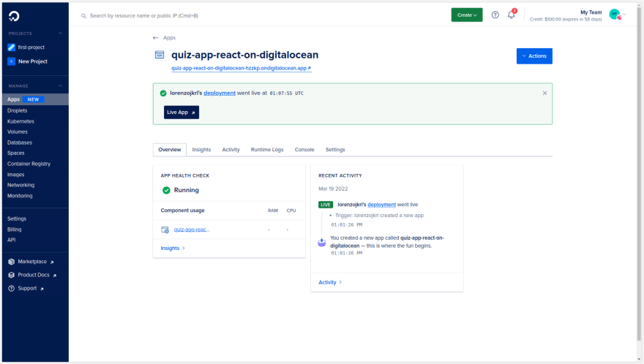This screenshot has height=364, width=644.
Task: Select Droplets in the sidebar
Action: pos(18,110)
